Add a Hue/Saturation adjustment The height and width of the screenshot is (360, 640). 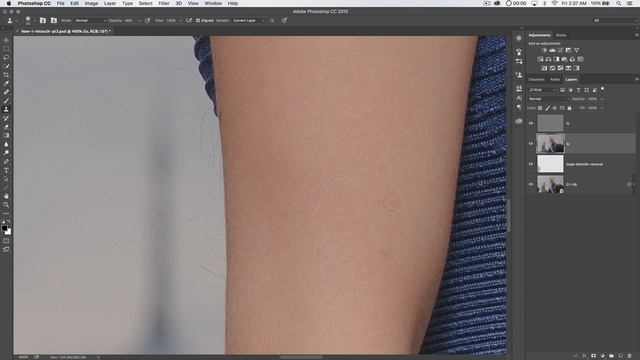click(540, 59)
